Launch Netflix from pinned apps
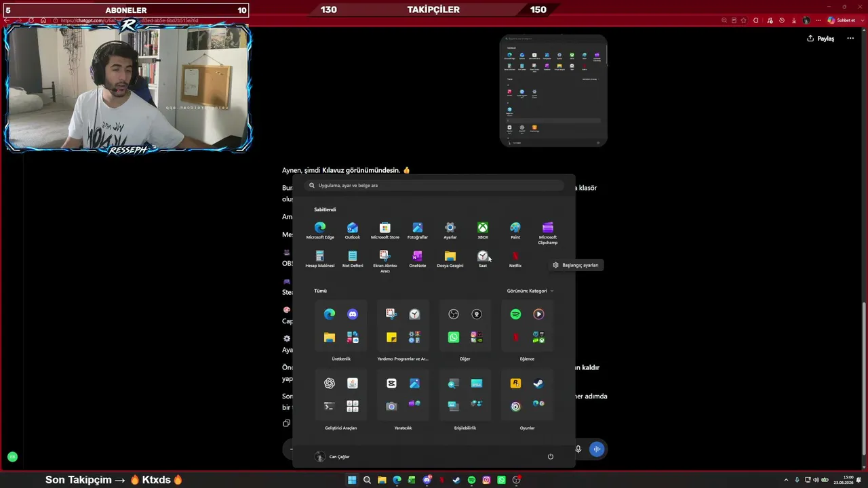This screenshot has width=868, height=488. pyautogui.click(x=515, y=259)
